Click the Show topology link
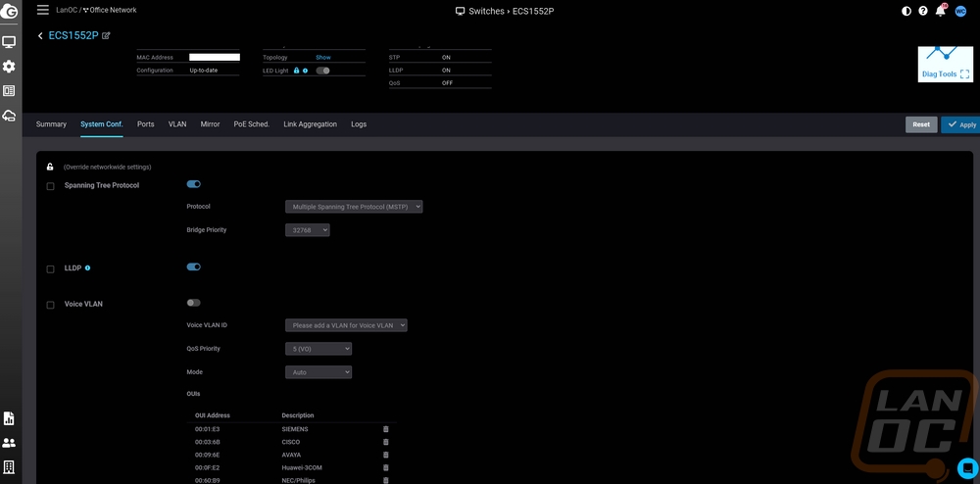 coord(322,58)
